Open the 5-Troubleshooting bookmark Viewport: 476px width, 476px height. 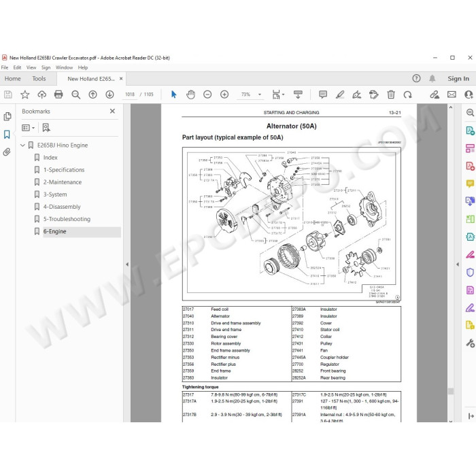[x=67, y=219]
